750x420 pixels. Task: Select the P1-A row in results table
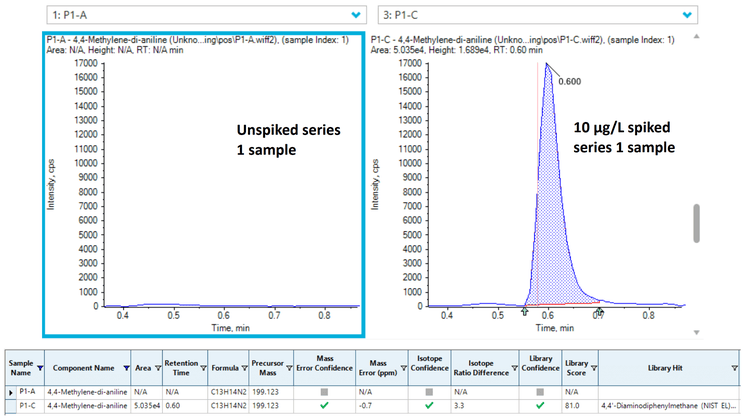pyautogui.click(x=28, y=393)
